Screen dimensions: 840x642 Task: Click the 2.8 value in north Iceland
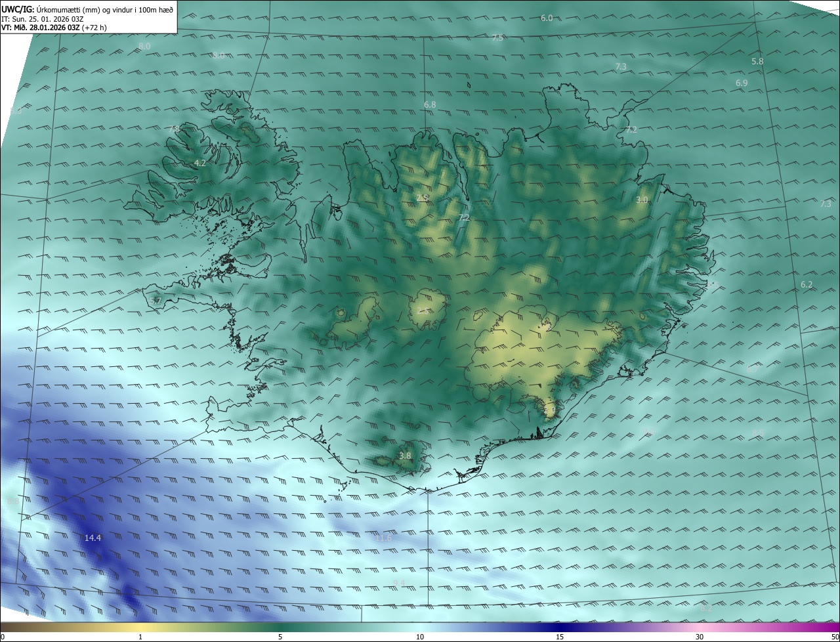[x=423, y=198]
